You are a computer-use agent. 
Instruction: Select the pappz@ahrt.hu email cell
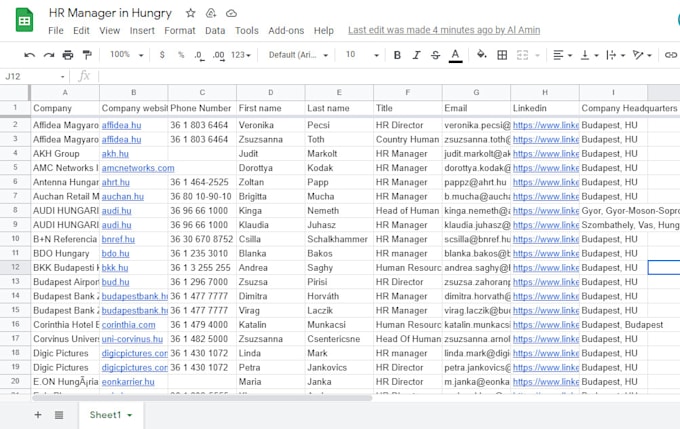tap(476, 182)
